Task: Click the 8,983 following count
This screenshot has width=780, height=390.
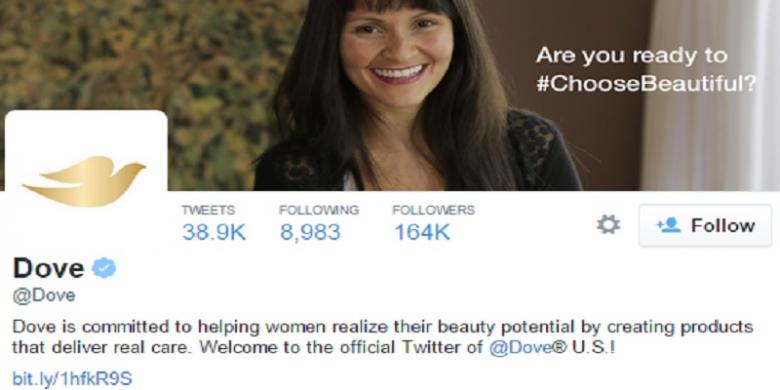Action: point(310,232)
